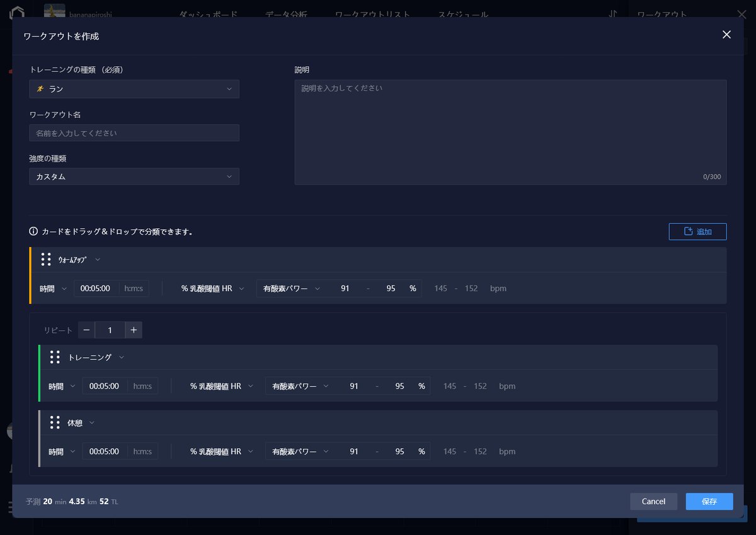Open the 休憩 row 時間 dropdown
The image size is (756, 535).
point(62,451)
